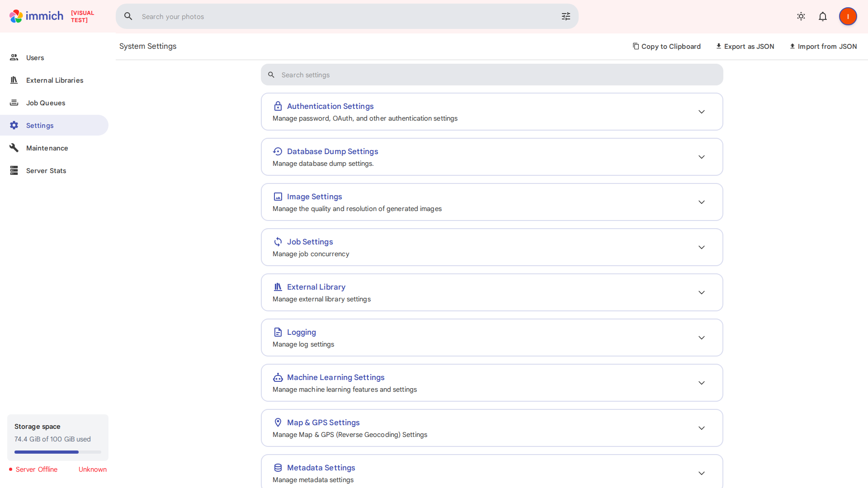
Task: Click the Authentication Settings lock icon
Action: (278, 106)
